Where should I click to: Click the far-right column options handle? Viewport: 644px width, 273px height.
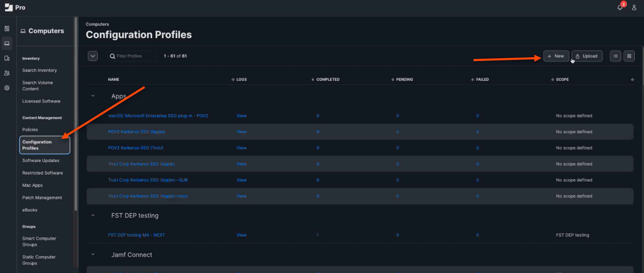(x=632, y=80)
